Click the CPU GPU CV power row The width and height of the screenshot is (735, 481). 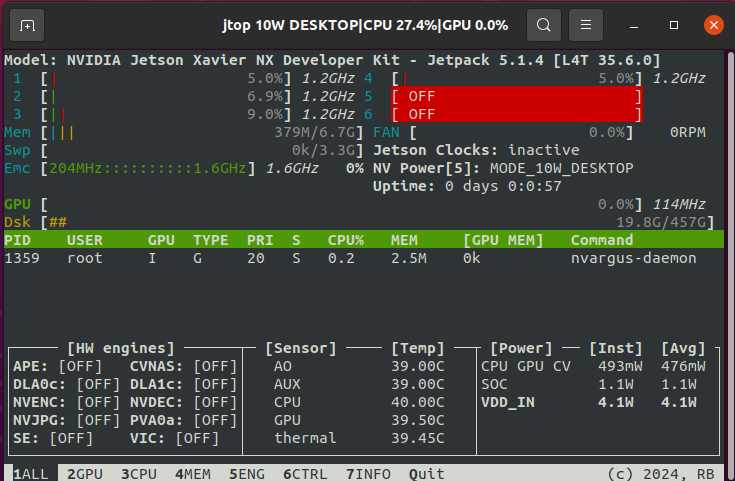point(593,366)
